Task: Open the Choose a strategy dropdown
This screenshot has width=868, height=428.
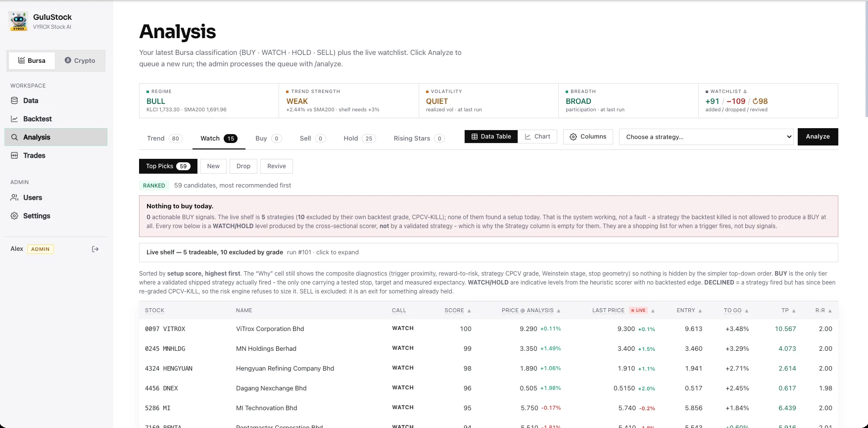Action: pyautogui.click(x=706, y=137)
